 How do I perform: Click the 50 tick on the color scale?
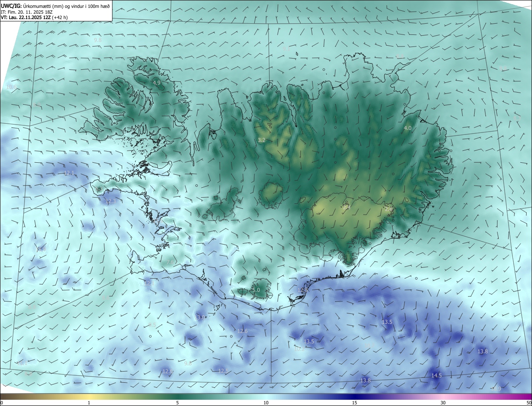(529, 403)
